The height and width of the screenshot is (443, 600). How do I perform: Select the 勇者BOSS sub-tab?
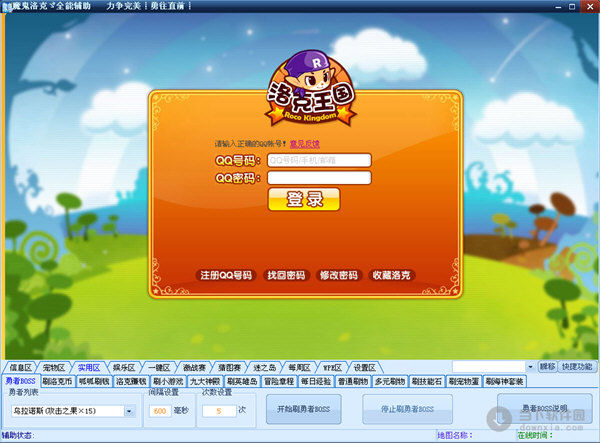pyautogui.click(x=20, y=381)
